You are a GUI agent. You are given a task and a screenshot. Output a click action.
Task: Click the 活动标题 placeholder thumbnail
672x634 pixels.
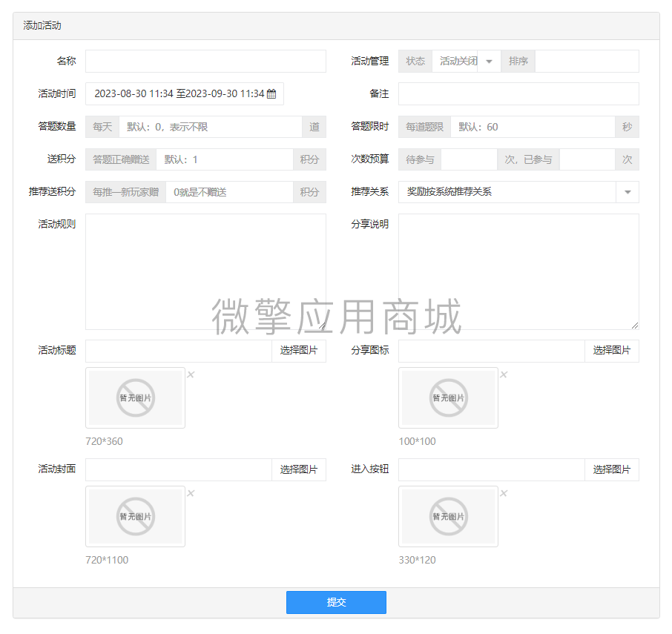tap(136, 397)
